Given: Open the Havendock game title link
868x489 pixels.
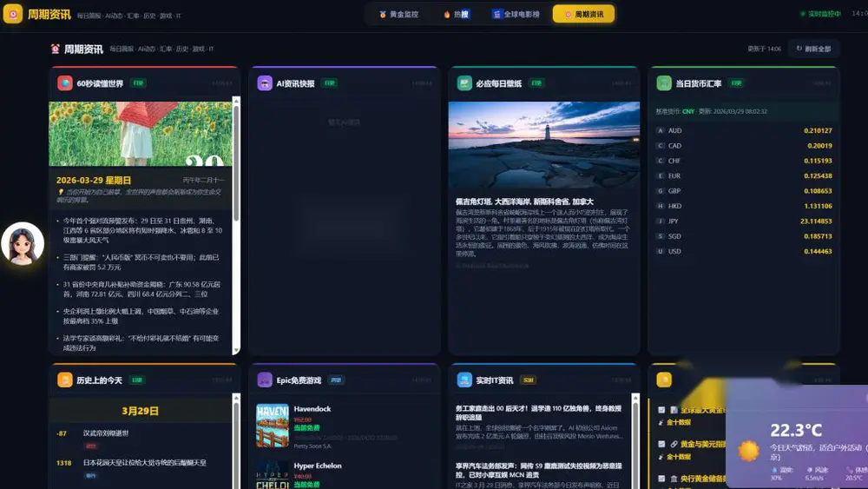Looking at the screenshot, I should [x=312, y=409].
